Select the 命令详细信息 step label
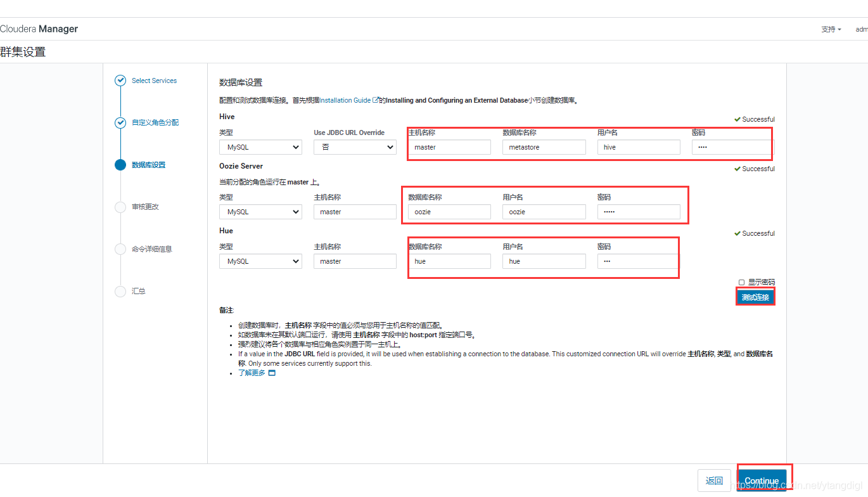 (152, 249)
